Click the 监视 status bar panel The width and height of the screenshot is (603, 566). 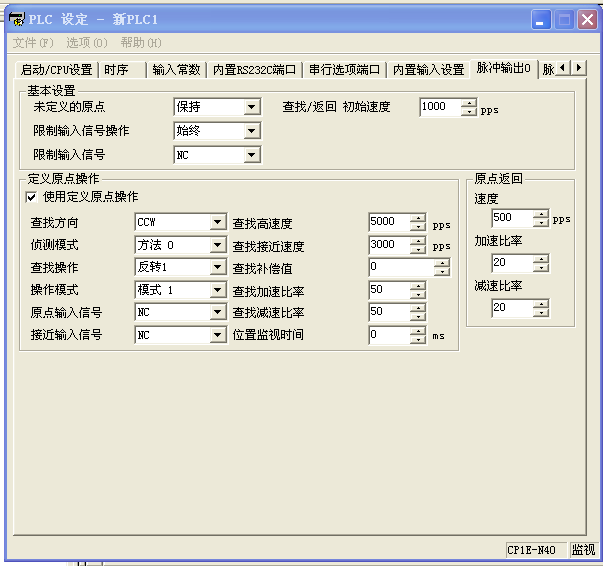583,549
